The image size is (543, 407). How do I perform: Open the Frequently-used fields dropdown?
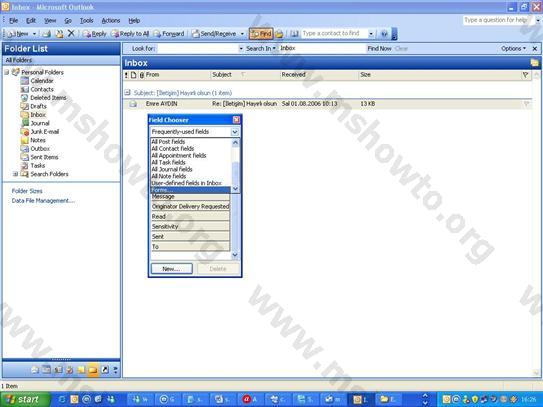click(194, 132)
